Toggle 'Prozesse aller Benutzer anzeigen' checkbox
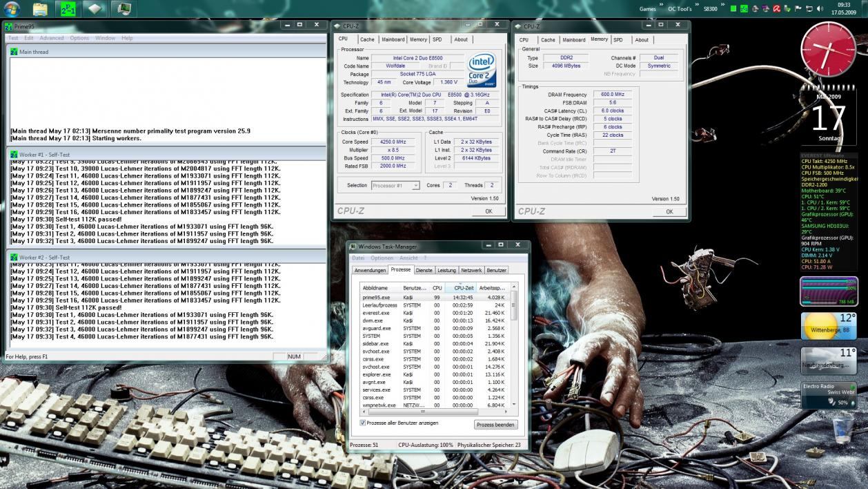 pyautogui.click(x=363, y=423)
